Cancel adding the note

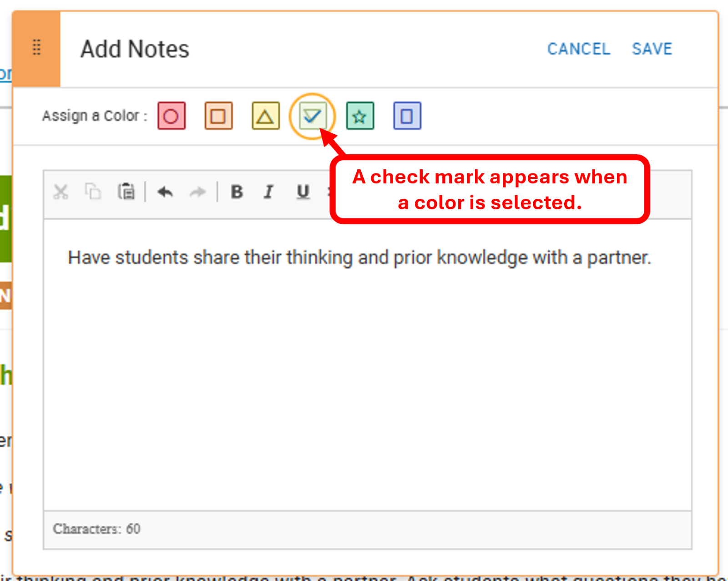(578, 49)
